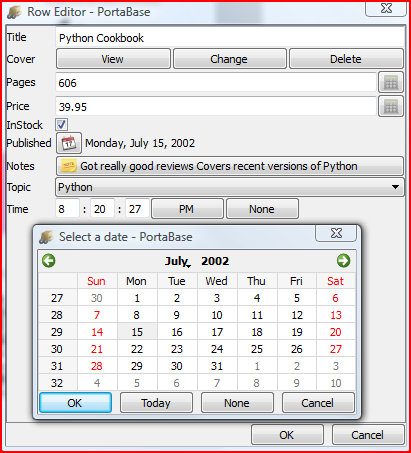Screen dimensions: 411x453
Task: Click the year 2002 in calendar header
Action: tap(215, 261)
